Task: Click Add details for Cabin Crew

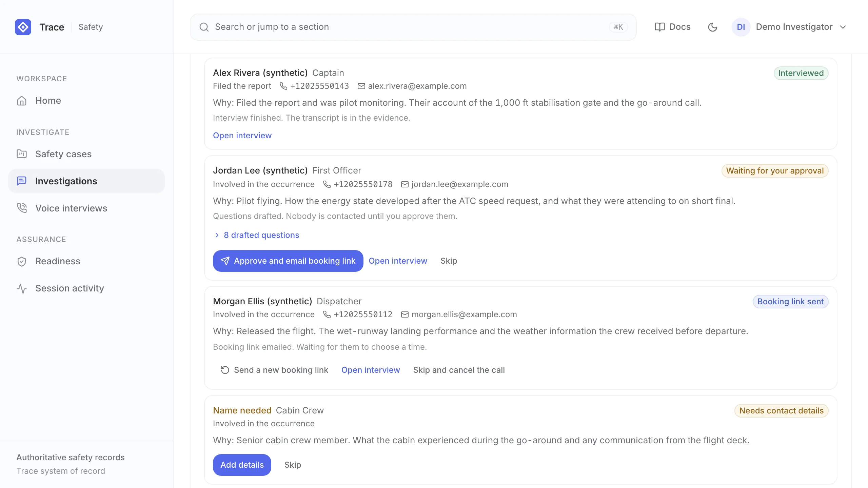Action: (242, 465)
